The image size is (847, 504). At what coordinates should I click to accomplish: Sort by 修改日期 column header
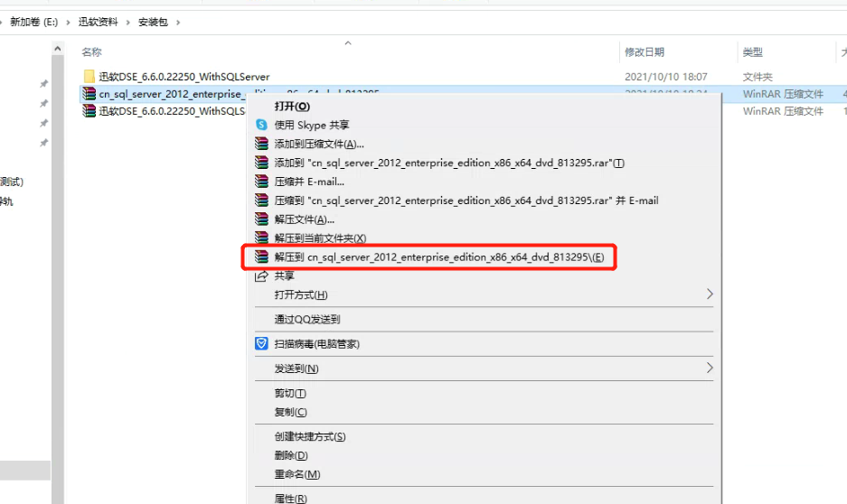645,52
